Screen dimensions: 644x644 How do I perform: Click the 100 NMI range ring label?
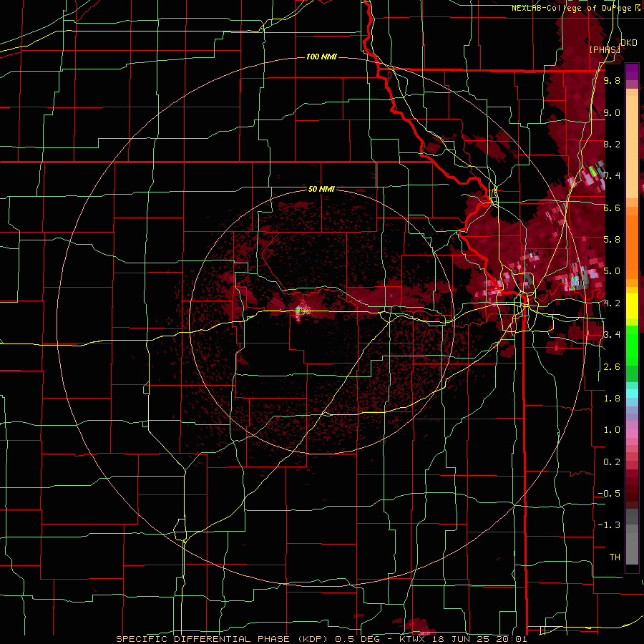(321, 57)
